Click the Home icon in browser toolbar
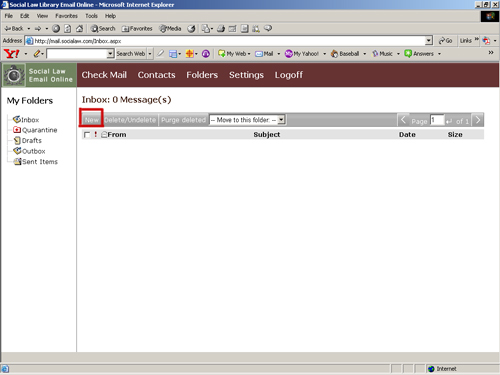This screenshot has height=375, width=500. (x=79, y=29)
